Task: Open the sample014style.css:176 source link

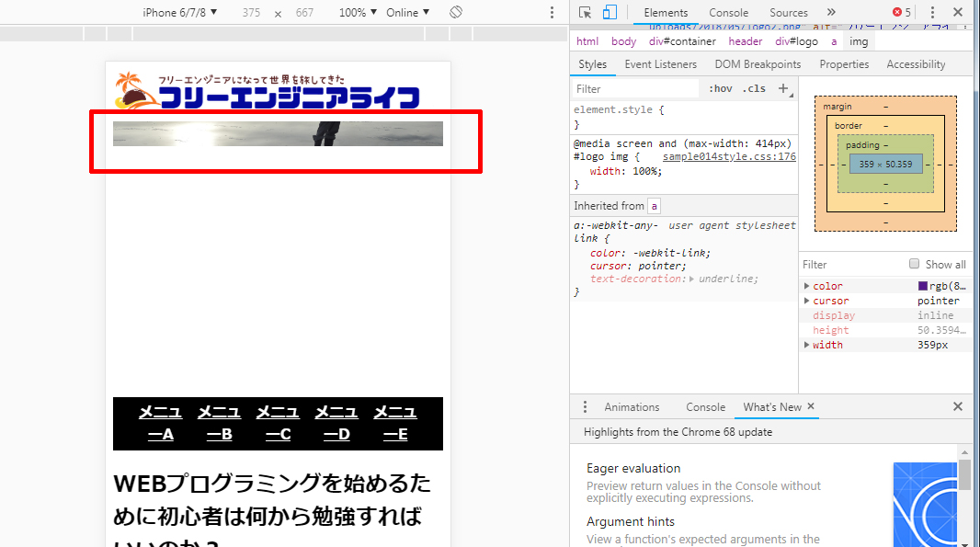Action: 729,157
